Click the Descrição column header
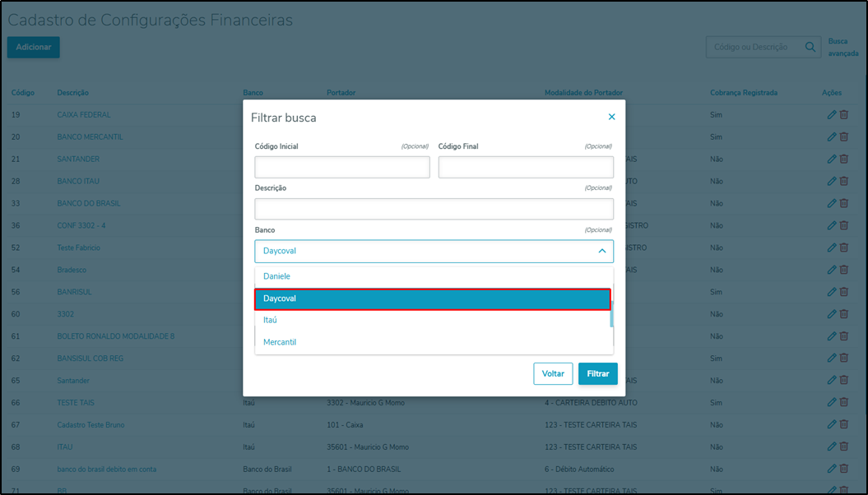Image resolution: width=868 pixels, height=495 pixels. coord(72,93)
